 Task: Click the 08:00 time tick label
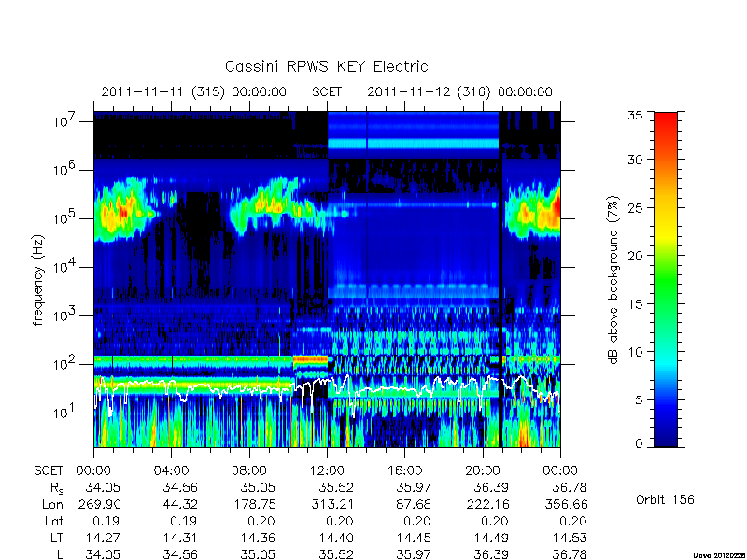(249, 470)
